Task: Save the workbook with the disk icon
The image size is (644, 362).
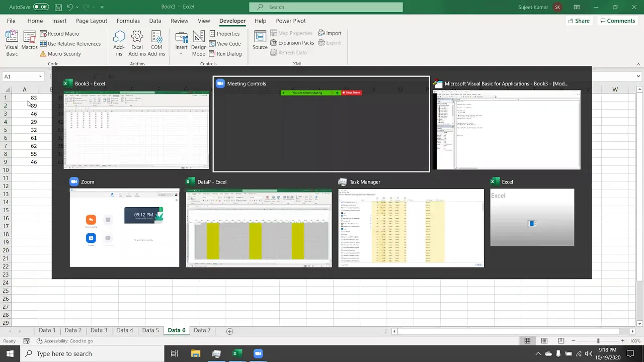Action: (x=58, y=7)
